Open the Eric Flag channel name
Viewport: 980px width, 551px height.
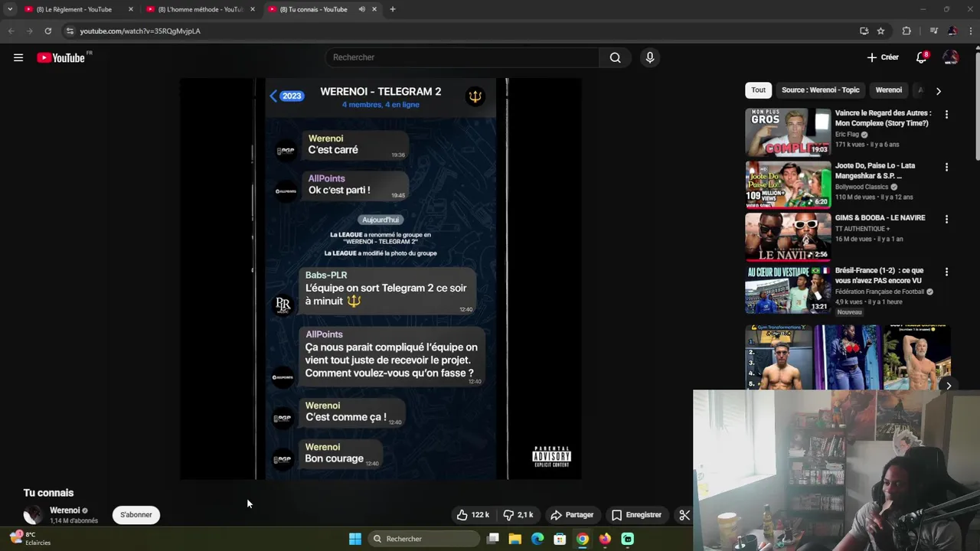847,134
